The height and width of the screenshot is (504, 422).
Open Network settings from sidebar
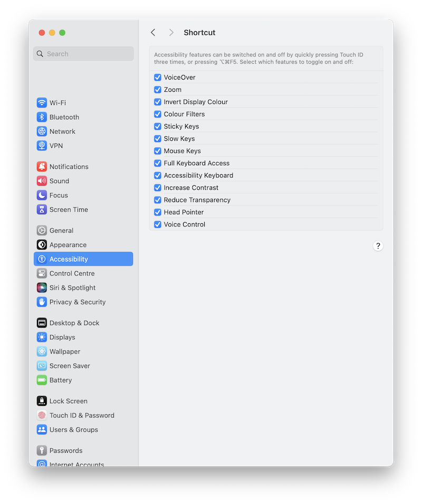tap(42, 131)
